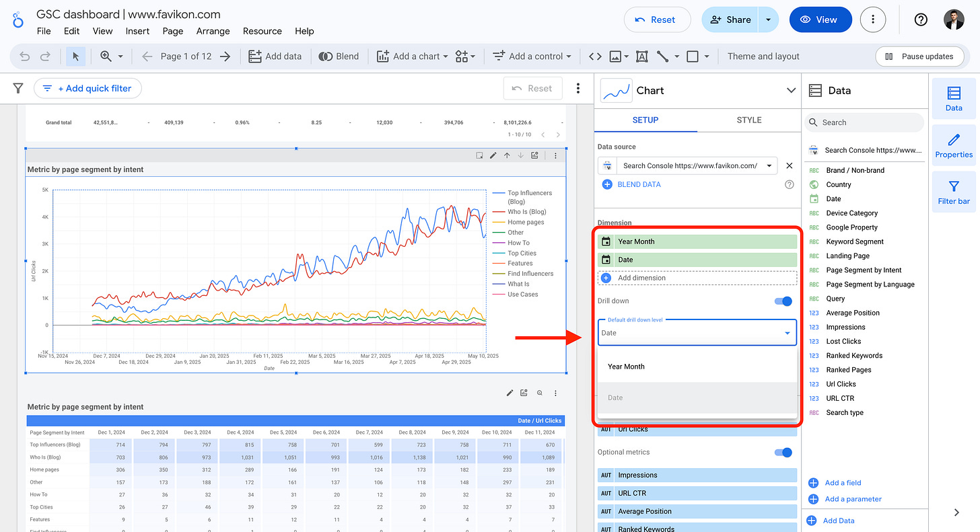Screen dimensions: 980x532
Task: Open the community visualizations and components icon
Action: (x=465, y=56)
